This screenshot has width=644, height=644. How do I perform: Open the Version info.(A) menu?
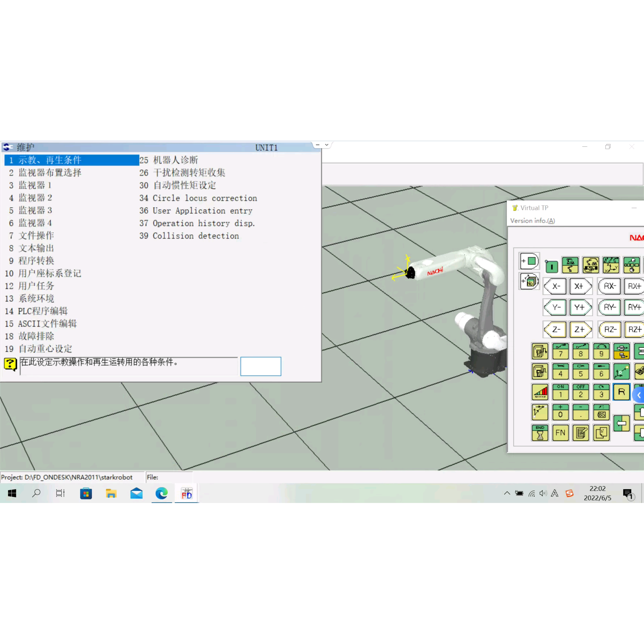(x=532, y=221)
